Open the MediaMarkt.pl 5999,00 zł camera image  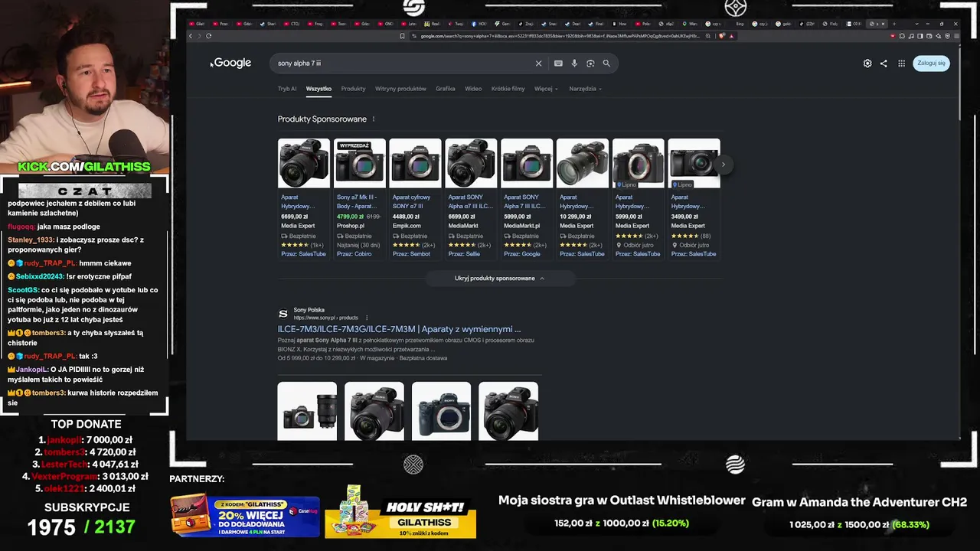[x=527, y=163]
